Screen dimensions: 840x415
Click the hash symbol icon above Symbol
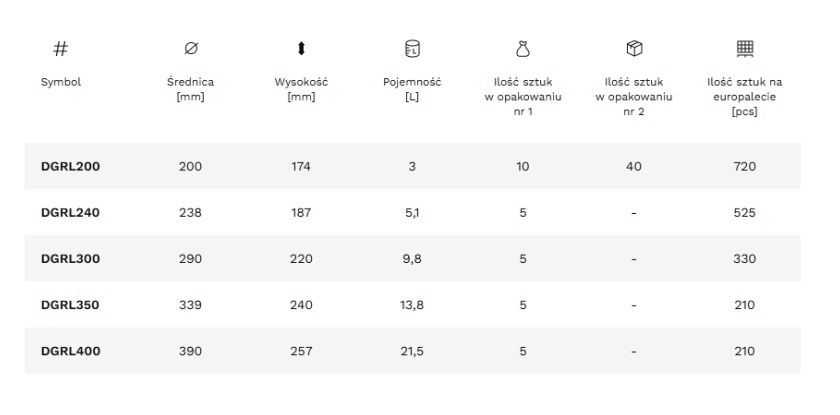click(61, 49)
